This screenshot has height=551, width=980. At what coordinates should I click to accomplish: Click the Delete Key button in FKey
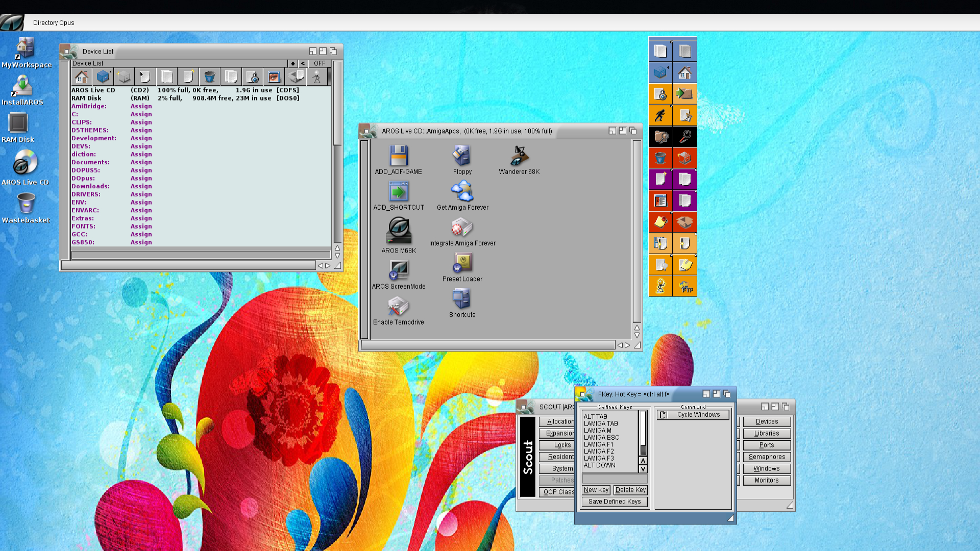pos(630,490)
